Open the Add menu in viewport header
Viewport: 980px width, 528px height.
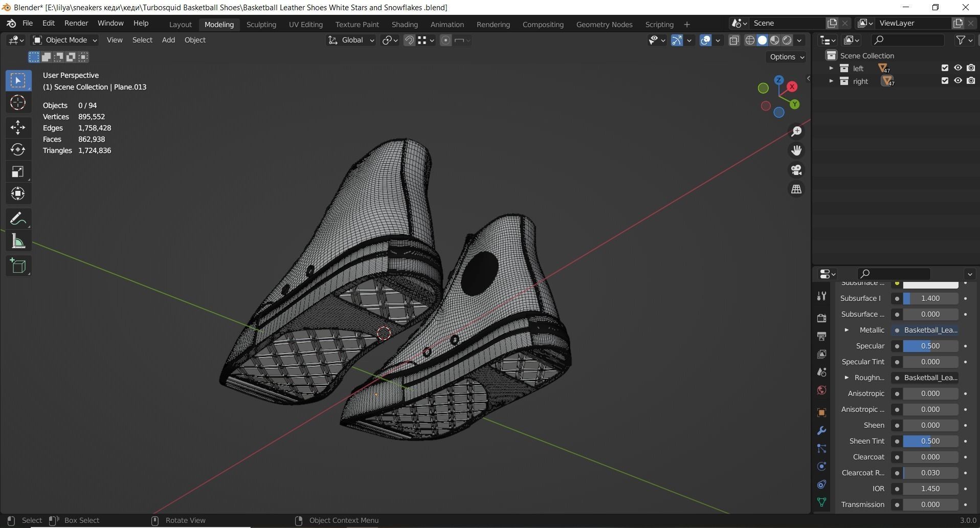click(x=168, y=40)
